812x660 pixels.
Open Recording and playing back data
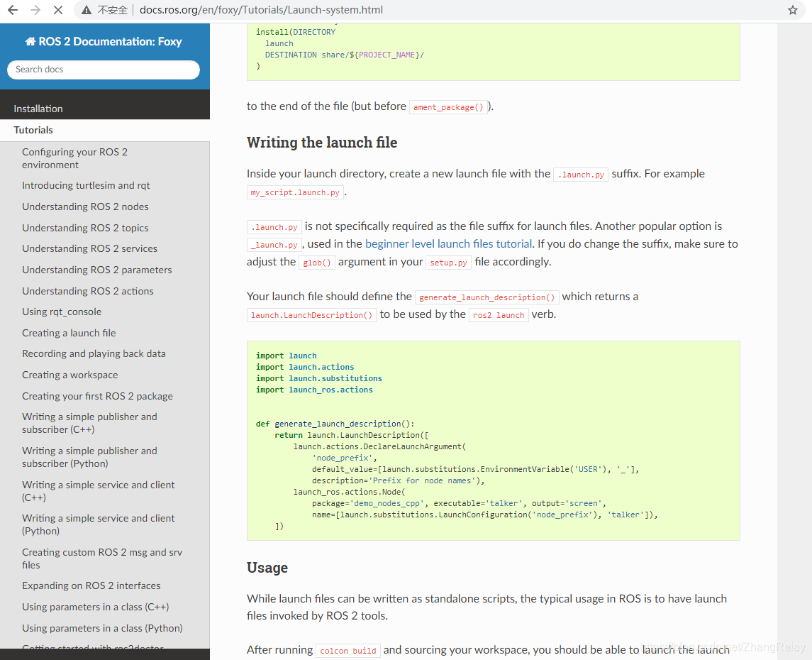point(94,354)
